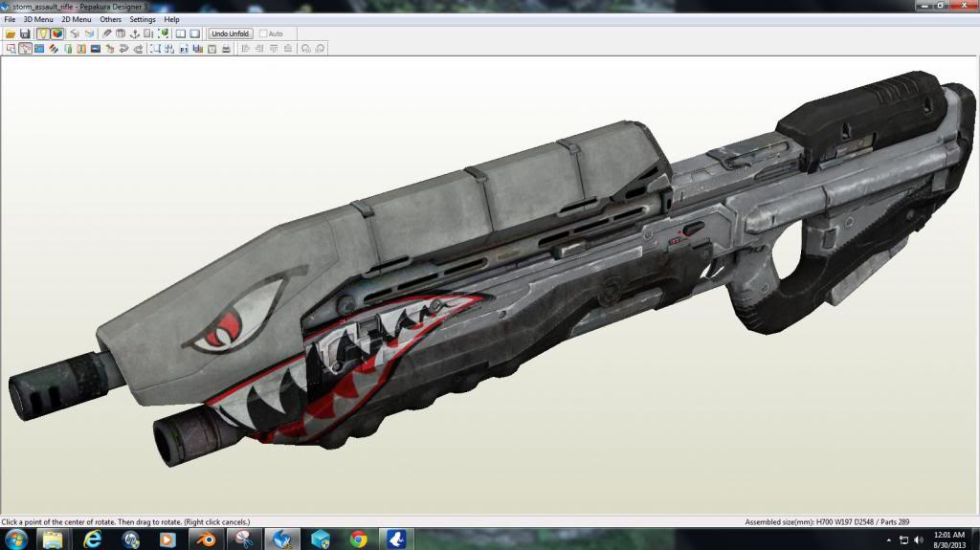The height and width of the screenshot is (550, 980).
Task: Click the Undo Unfold button
Action: (x=230, y=33)
